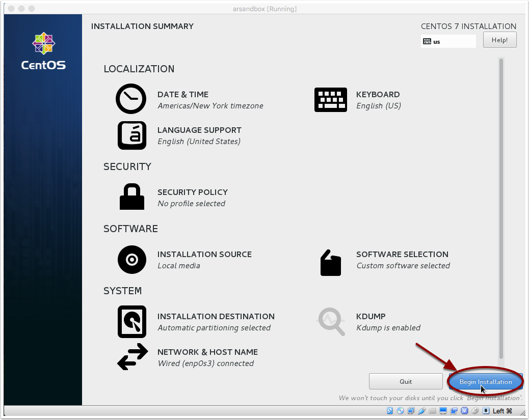529x420 pixels.
Task: Click the hard disk activity status icon
Action: pyautogui.click(x=390, y=410)
